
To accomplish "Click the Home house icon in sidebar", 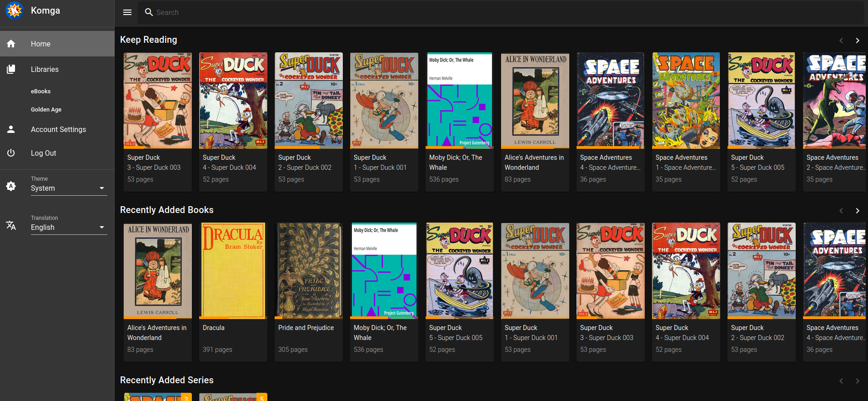I will pyautogui.click(x=11, y=44).
